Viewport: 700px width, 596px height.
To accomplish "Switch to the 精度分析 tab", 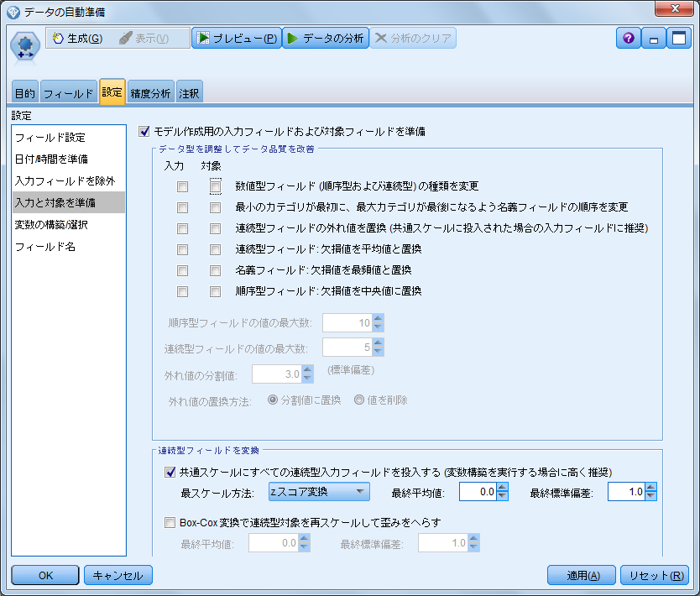I will coord(150,92).
